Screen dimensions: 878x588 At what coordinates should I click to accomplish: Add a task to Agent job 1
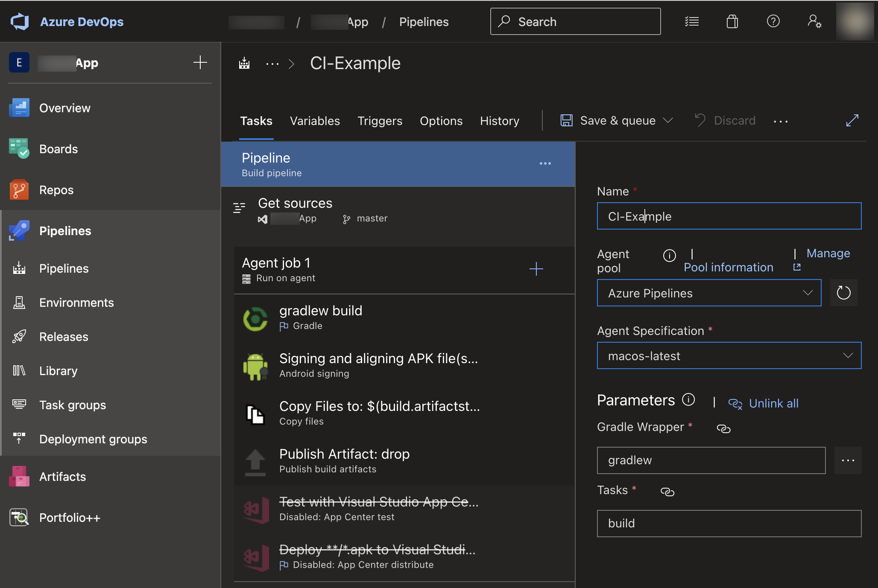pos(536,269)
